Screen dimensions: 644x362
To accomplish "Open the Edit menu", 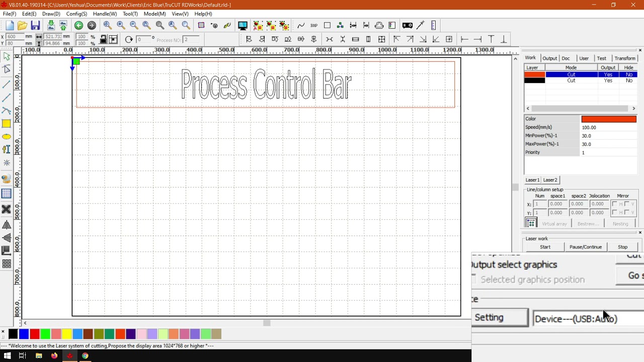I will [29, 14].
